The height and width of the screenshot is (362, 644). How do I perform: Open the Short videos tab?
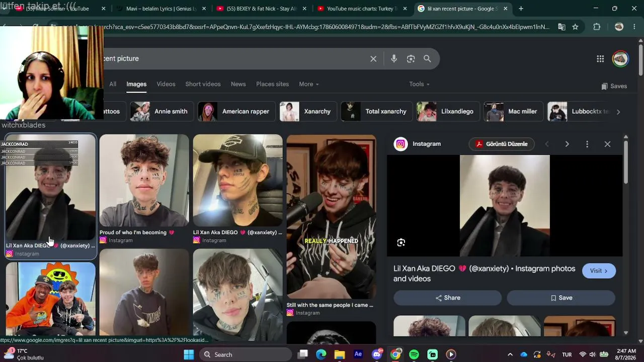pos(203,84)
